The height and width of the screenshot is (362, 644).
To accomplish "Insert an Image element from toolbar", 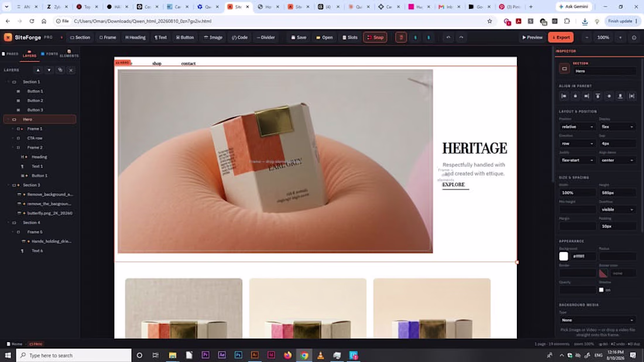I will (x=213, y=37).
